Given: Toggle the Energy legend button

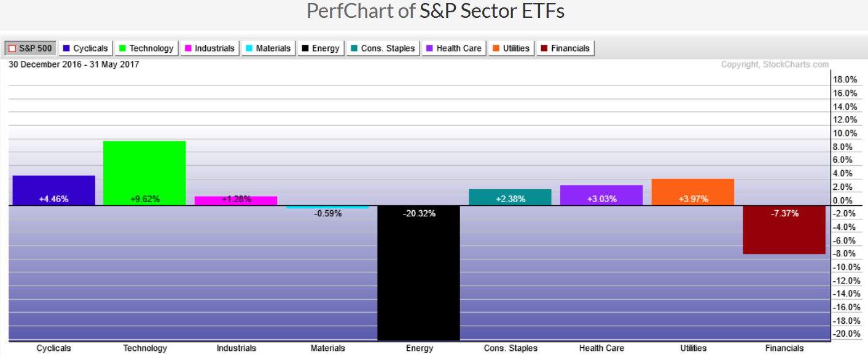Looking at the screenshot, I should [320, 49].
